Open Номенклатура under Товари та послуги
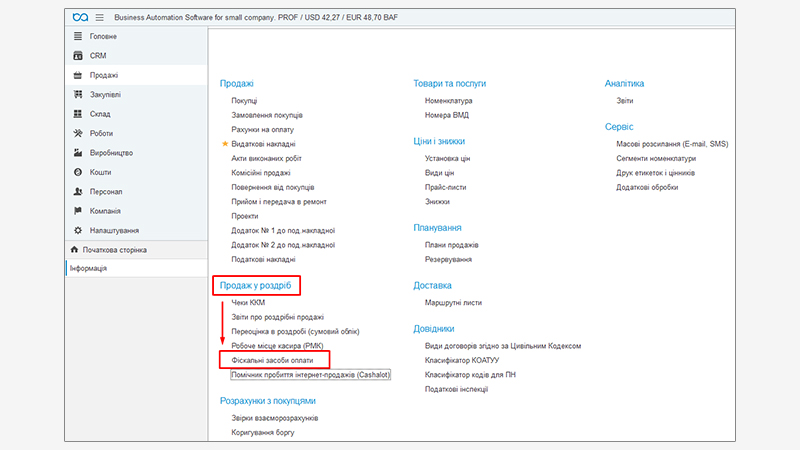800x450 pixels. coord(448,101)
